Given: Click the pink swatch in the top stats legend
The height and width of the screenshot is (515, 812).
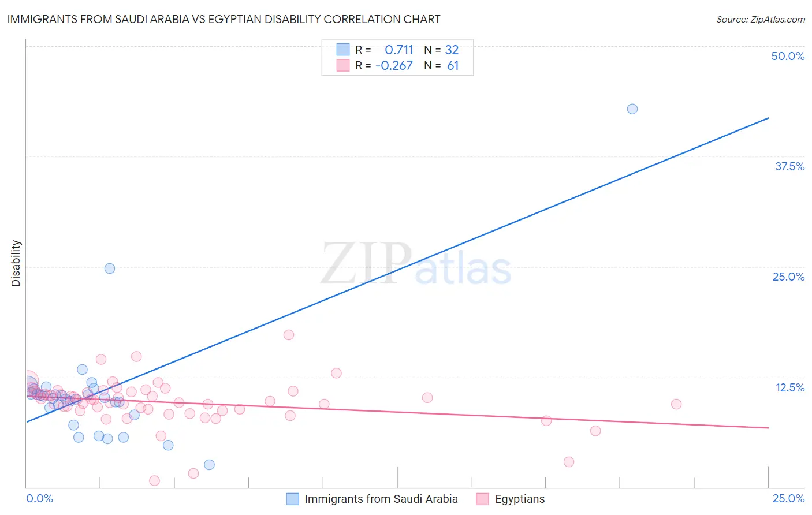Looking at the screenshot, I should (343, 66).
